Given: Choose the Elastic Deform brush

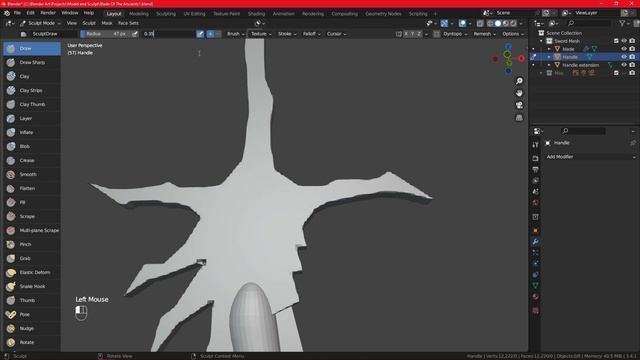Looking at the screenshot, I should [32, 272].
